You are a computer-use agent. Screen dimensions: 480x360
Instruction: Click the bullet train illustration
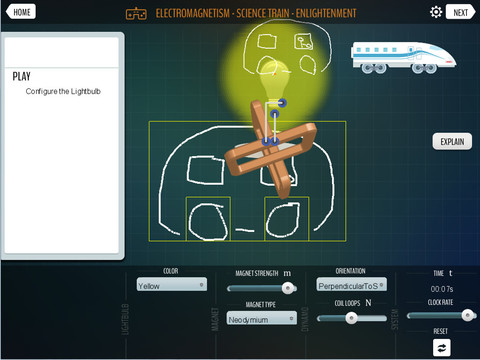pos(403,57)
